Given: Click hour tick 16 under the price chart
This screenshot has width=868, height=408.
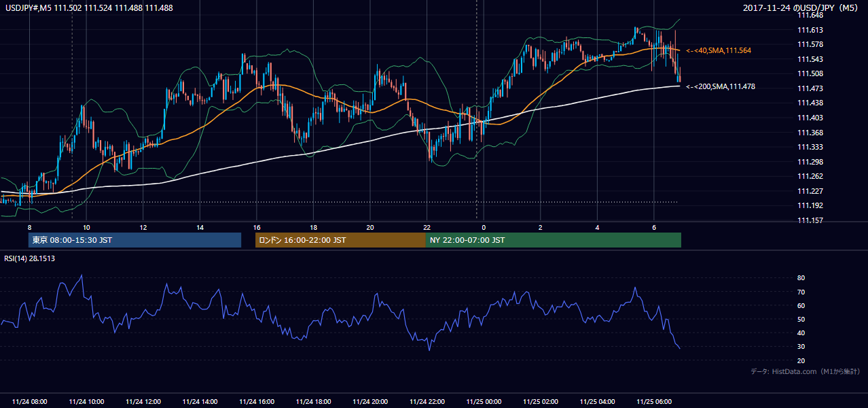Looking at the screenshot, I should [256, 227].
